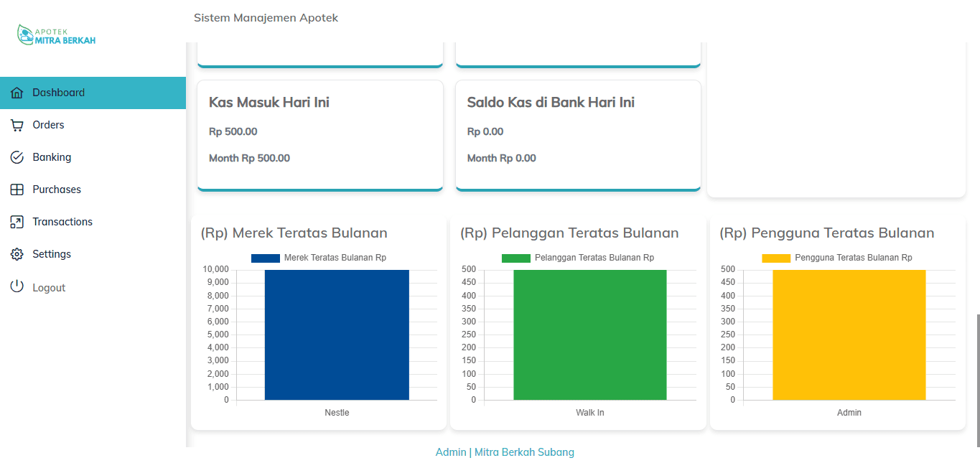This screenshot has width=980, height=463.
Task: Click the Admin footer link
Action: point(451,452)
